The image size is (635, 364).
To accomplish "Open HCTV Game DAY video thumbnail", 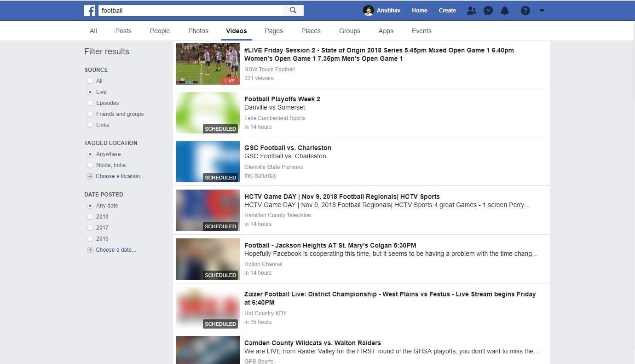I will (x=208, y=210).
